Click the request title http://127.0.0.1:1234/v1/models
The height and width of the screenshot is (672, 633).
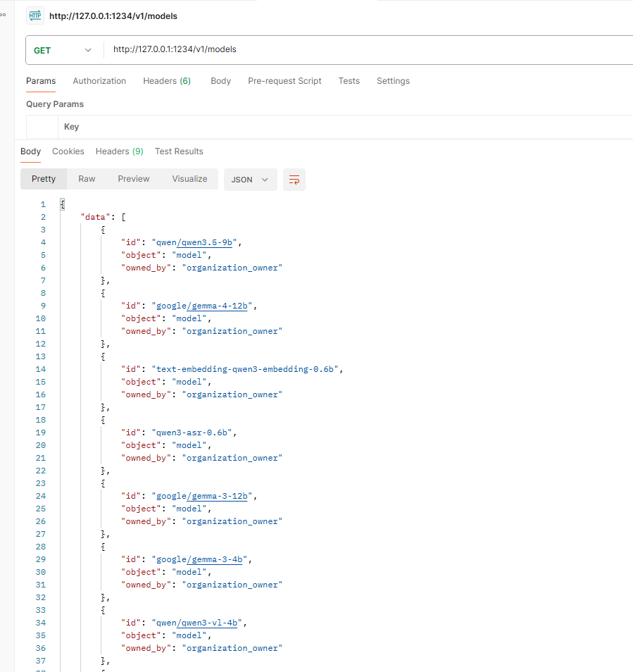coord(113,16)
